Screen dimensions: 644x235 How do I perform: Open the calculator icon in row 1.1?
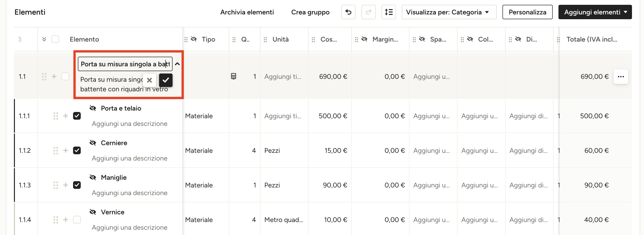click(233, 76)
